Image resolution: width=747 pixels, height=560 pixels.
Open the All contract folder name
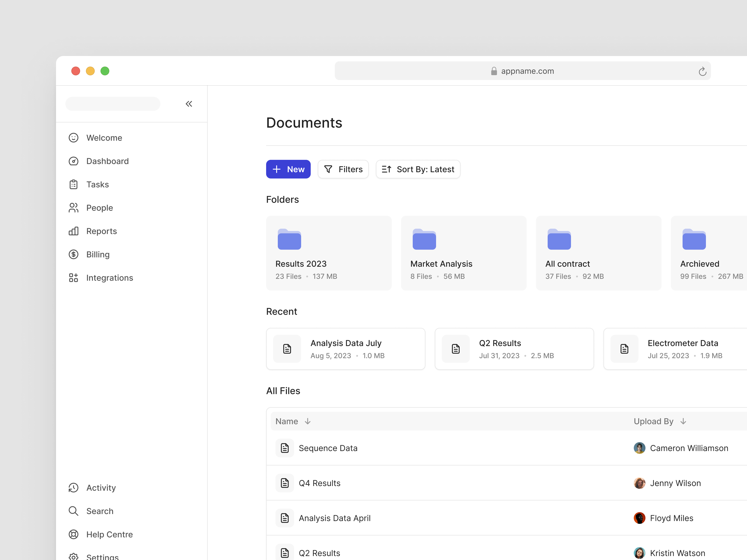point(567,264)
